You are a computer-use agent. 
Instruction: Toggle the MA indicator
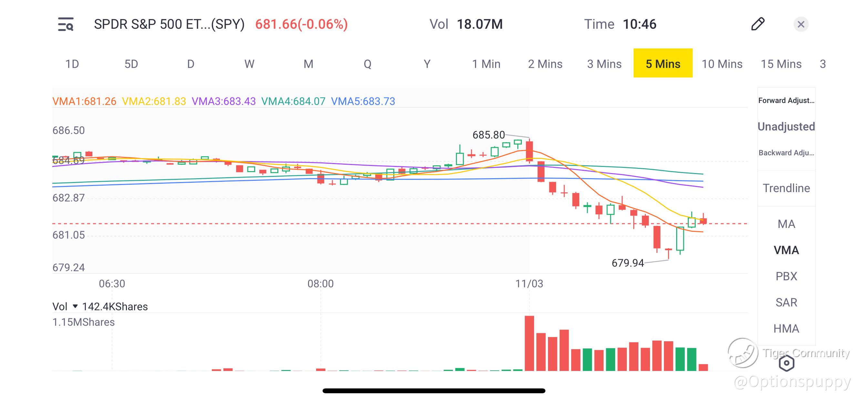pyautogui.click(x=786, y=224)
